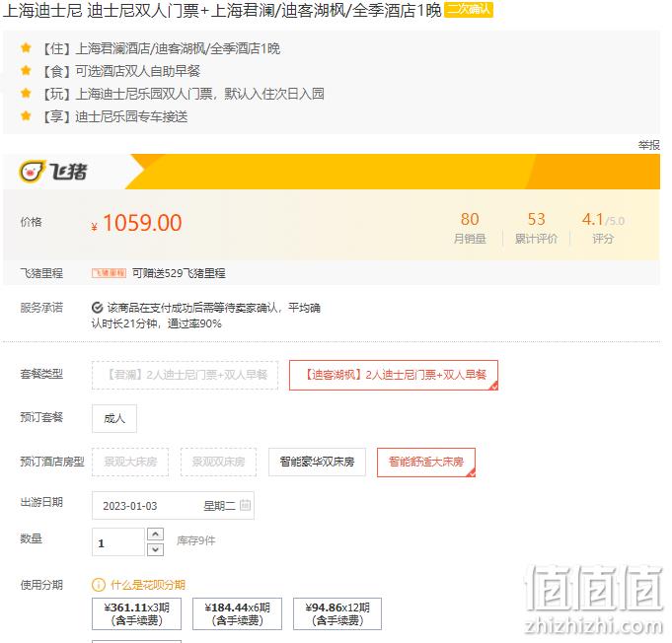This screenshot has height=643, width=672.
Task: Click the 【享】迪士尼乐园专车接送 line
Action: pos(114,116)
